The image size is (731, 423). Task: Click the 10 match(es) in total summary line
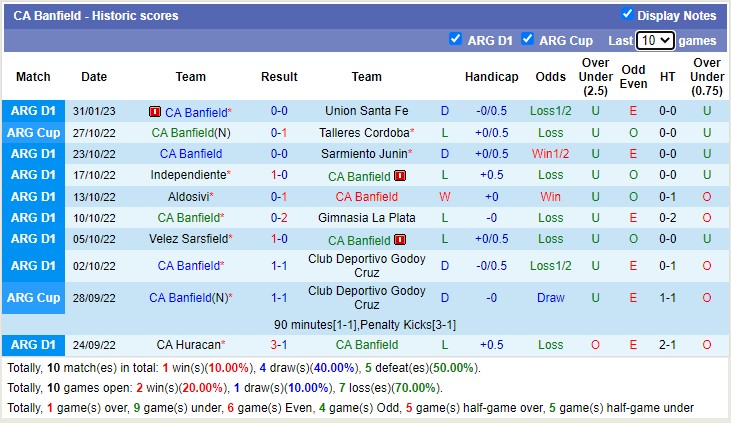pyautogui.click(x=244, y=368)
